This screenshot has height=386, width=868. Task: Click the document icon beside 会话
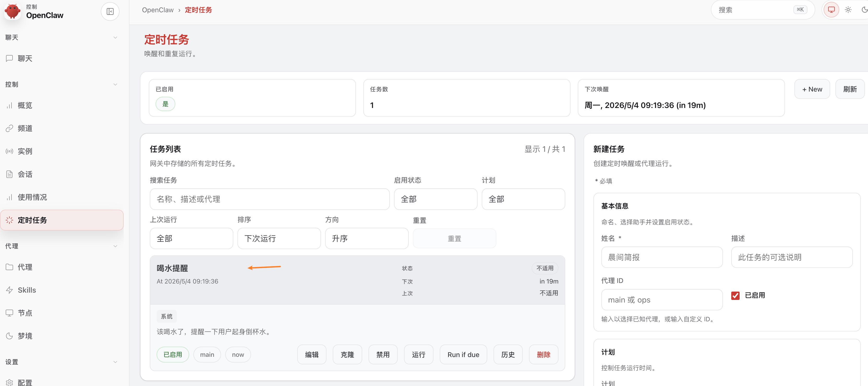[9, 174]
